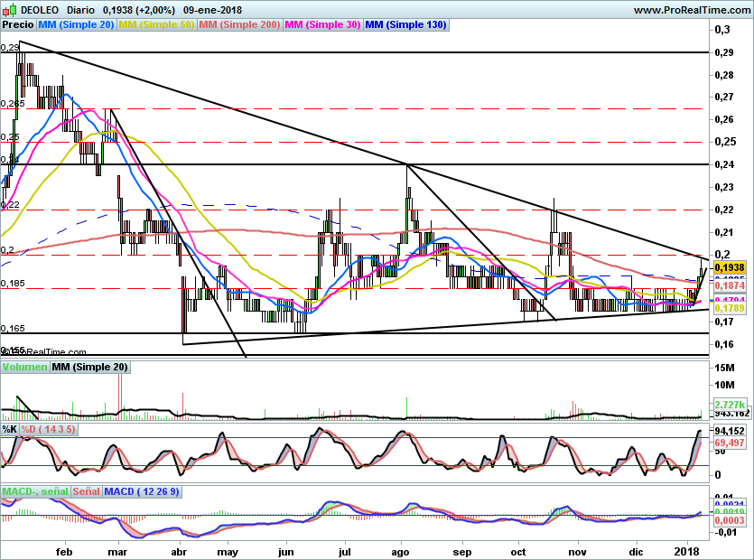Open the MACD (12 26 9) label
This screenshot has width=754, height=560.
tap(142, 491)
